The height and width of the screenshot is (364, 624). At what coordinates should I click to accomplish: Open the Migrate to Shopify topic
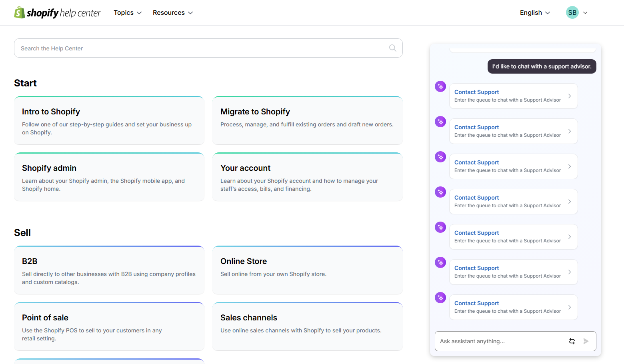[307, 120]
